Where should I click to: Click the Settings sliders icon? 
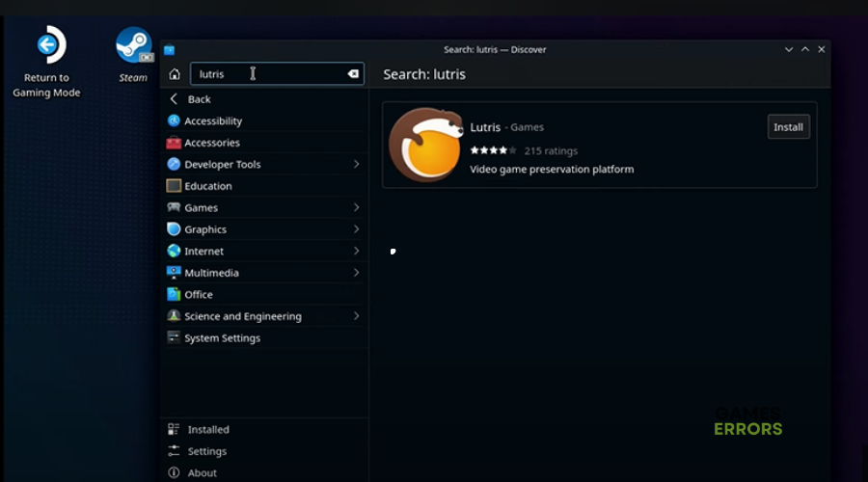click(x=174, y=451)
